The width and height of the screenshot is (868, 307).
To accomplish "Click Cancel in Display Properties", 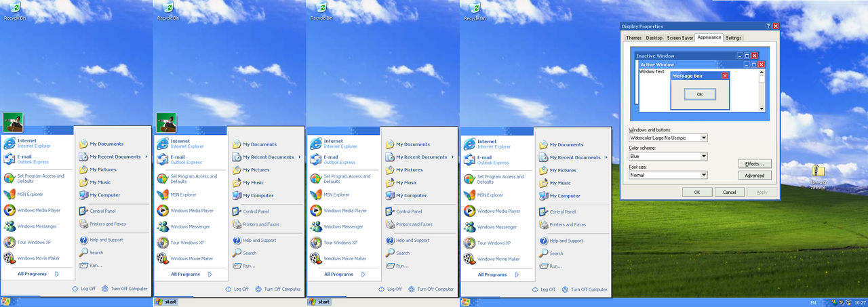I will 730,192.
